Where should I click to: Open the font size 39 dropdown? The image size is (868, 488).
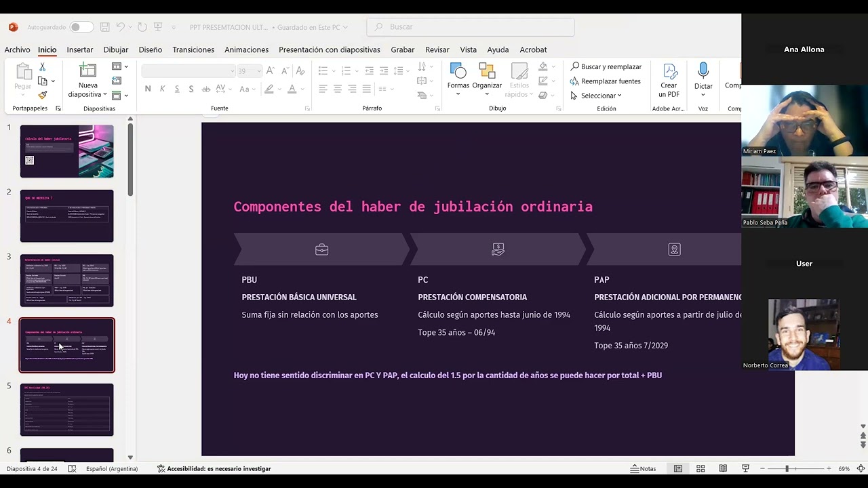tap(250, 70)
